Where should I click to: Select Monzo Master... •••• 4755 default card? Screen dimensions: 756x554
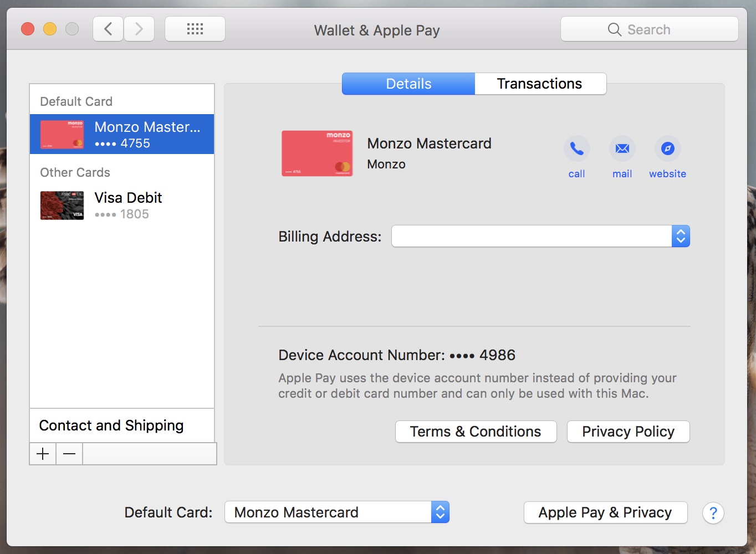pyautogui.click(x=122, y=134)
